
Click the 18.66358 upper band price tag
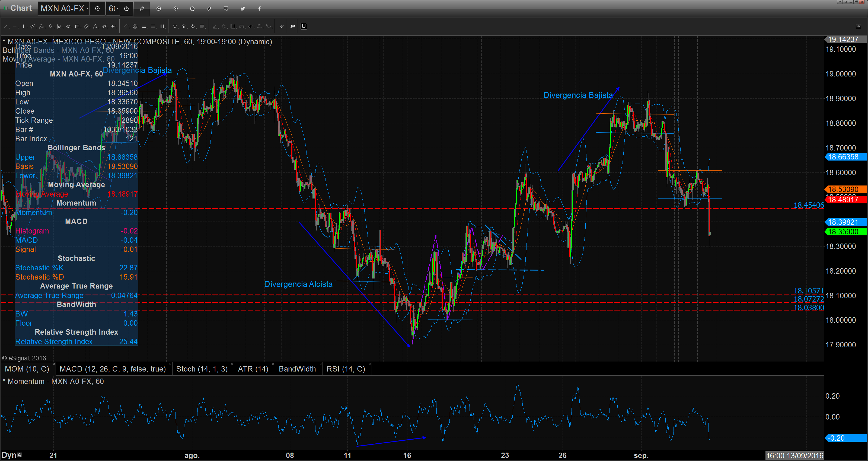[x=846, y=157]
